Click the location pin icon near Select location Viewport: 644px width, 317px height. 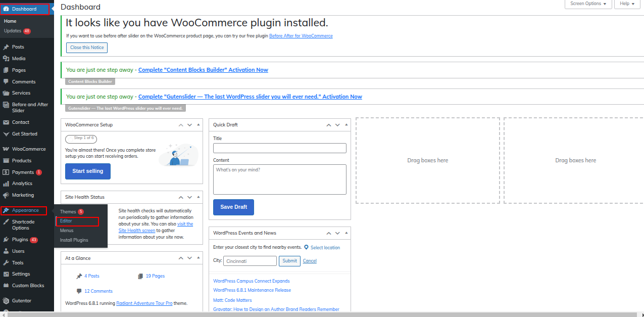pyautogui.click(x=306, y=247)
